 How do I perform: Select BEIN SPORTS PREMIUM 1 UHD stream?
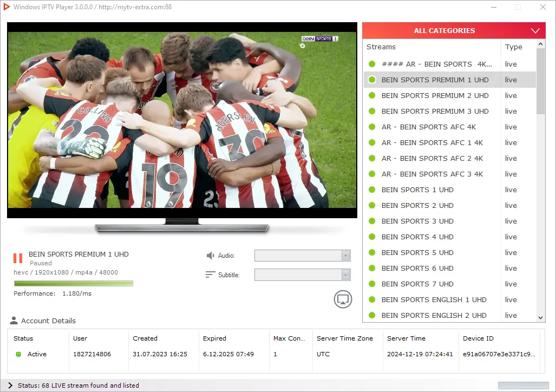(450, 80)
